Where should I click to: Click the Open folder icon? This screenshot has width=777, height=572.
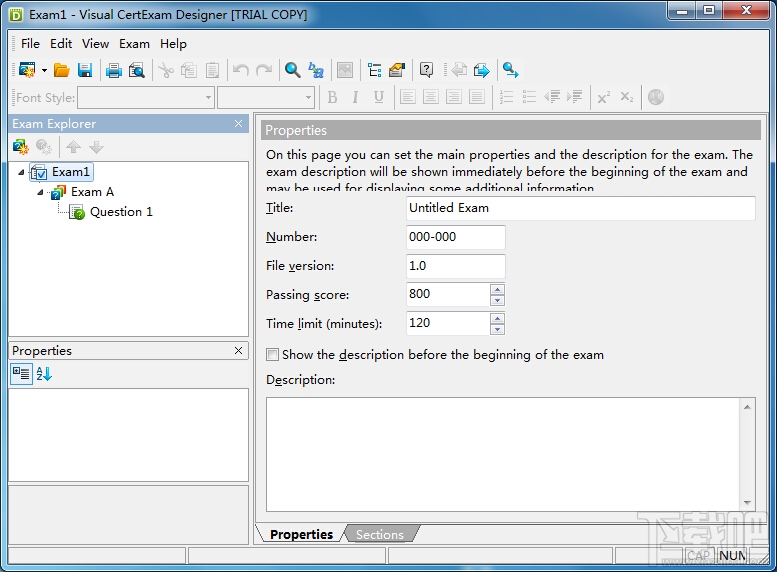[61, 70]
